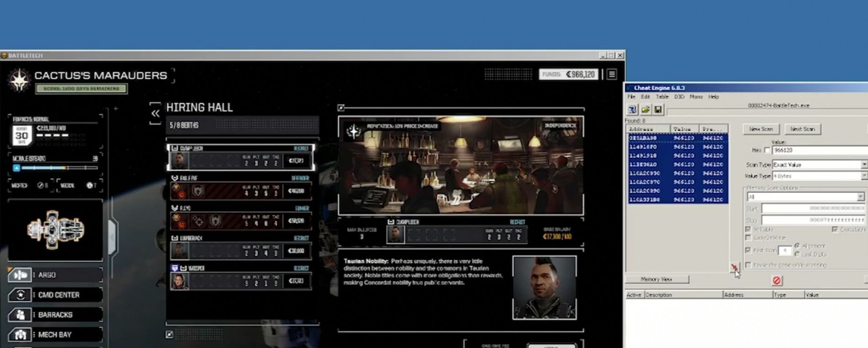Click the side panel collapse handle
The height and width of the screenshot is (348, 868).
pos(113,237)
